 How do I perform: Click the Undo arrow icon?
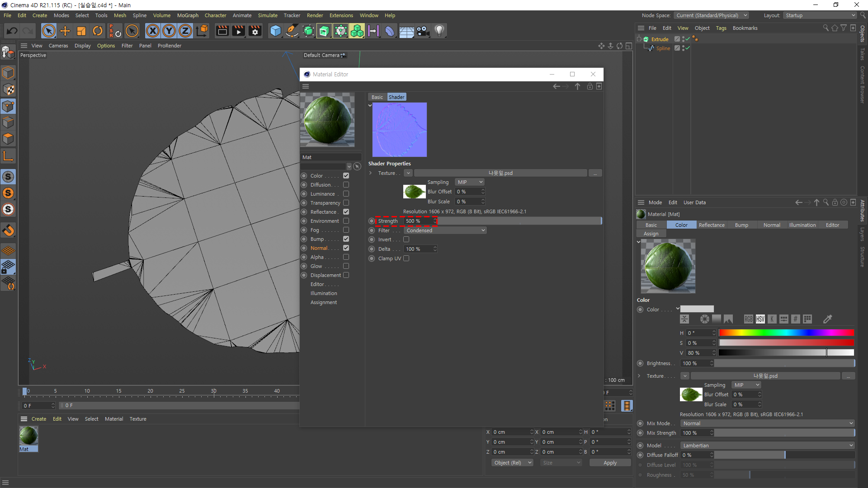click(x=12, y=31)
